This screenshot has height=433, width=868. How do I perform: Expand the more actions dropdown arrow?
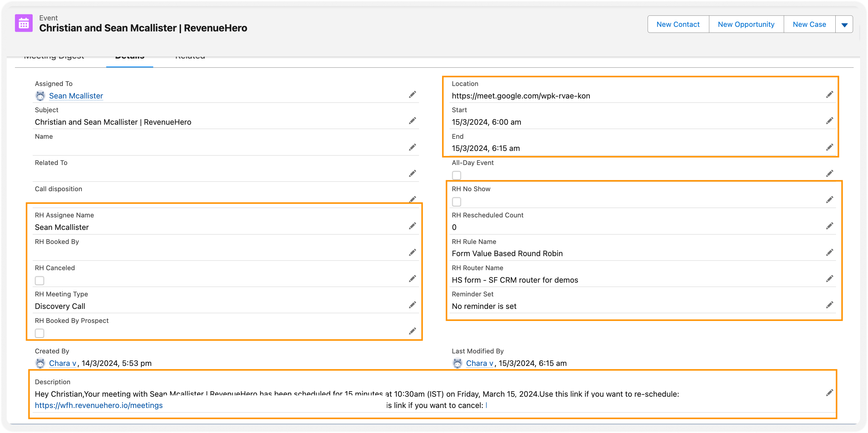click(844, 25)
